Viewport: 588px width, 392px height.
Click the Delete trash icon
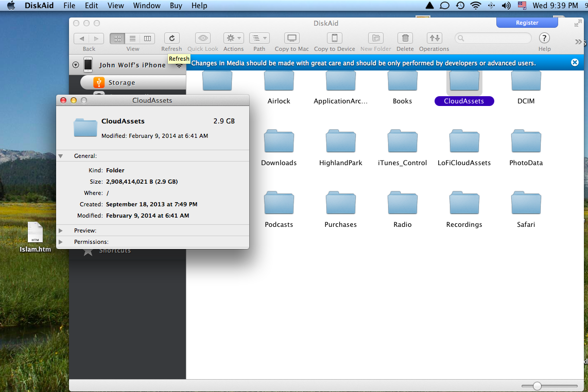click(405, 38)
